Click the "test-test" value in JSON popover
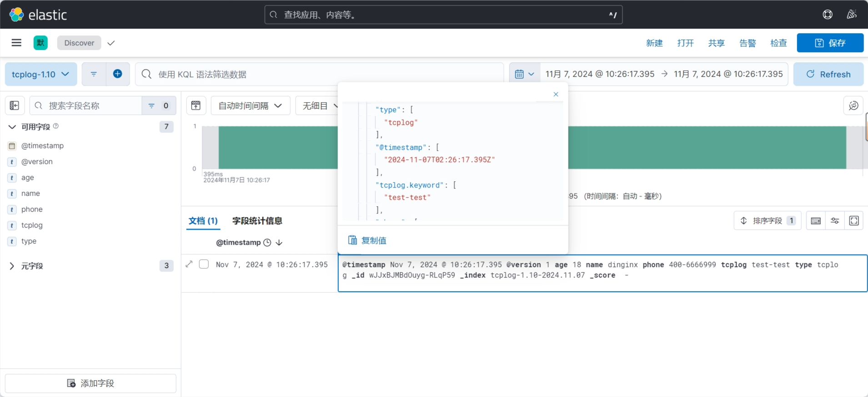868x397 pixels. click(x=407, y=198)
